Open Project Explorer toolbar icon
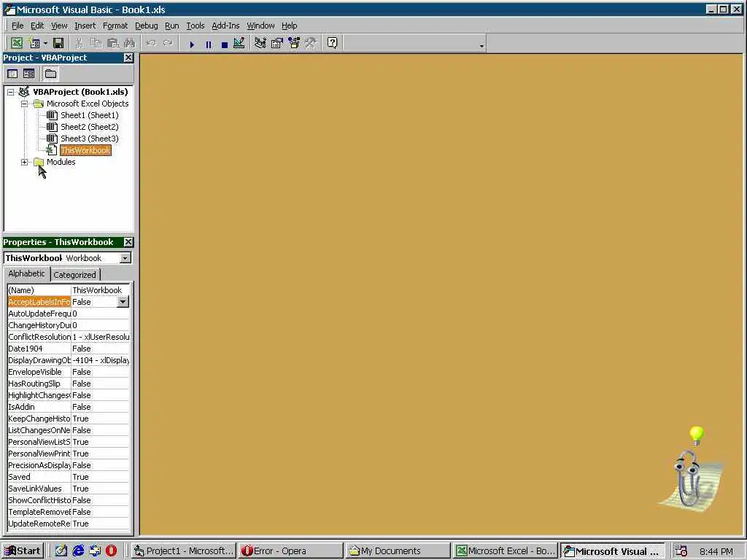 point(260,43)
